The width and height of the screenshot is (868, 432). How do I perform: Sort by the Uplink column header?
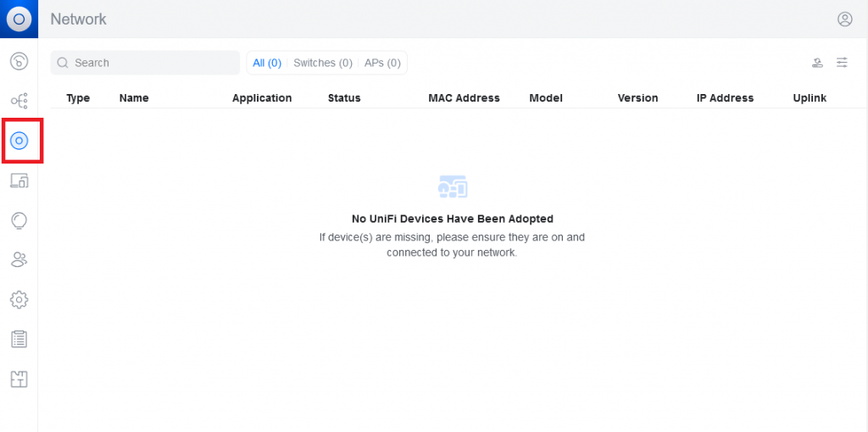click(810, 98)
